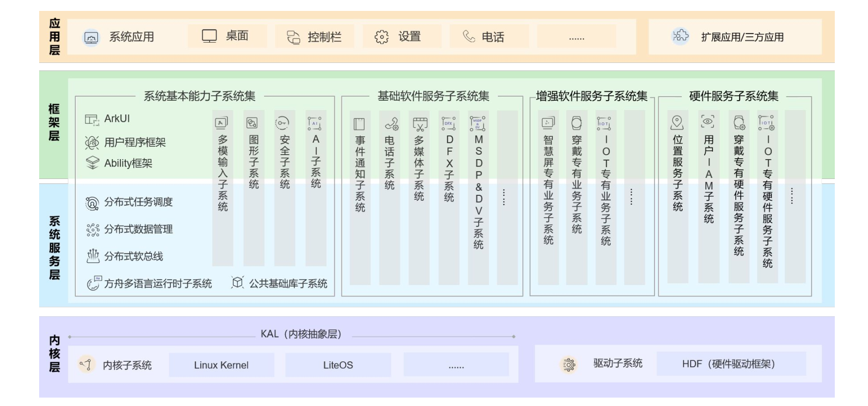Click the puzzle piece icon for 扩展应用/三方应用
Screen dimensions: 868x406
point(680,36)
